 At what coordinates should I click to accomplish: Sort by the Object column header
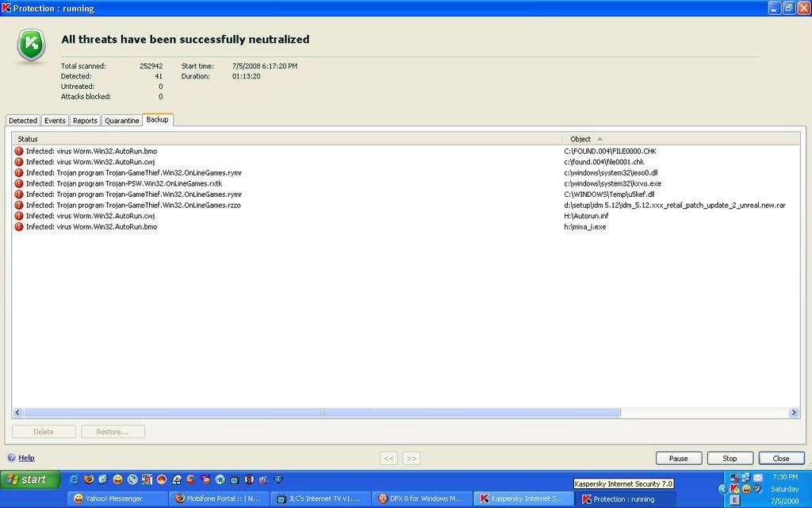(x=681, y=139)
